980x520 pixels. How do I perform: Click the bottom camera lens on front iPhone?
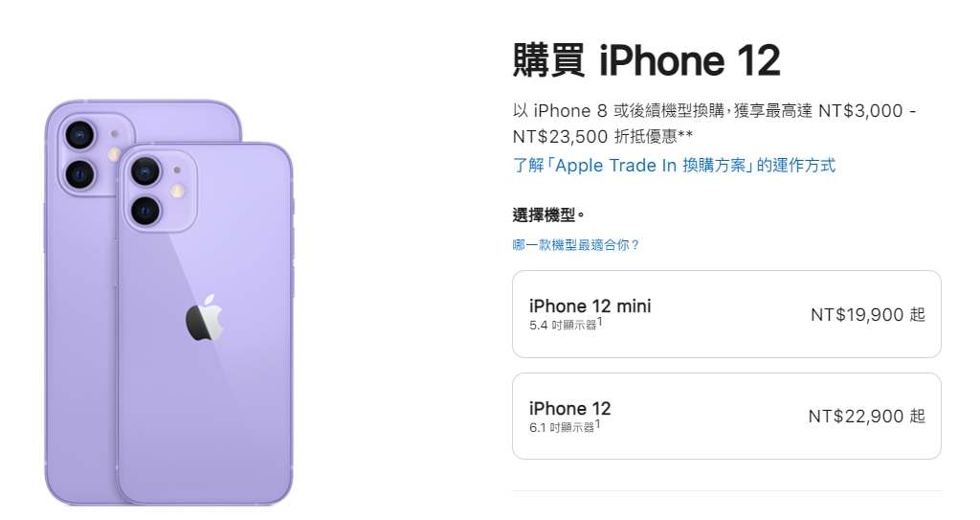145,211
